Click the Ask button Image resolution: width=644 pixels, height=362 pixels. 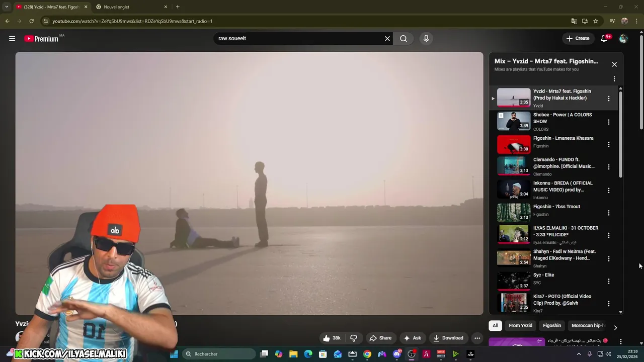[412, 338]
